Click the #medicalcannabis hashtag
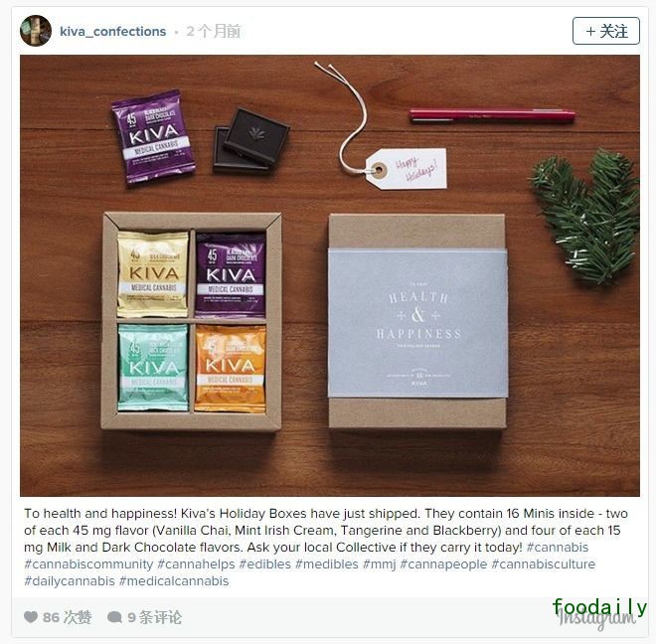This screenshot has height=644, width=656. pyautogui.click(x=174, y=581)
